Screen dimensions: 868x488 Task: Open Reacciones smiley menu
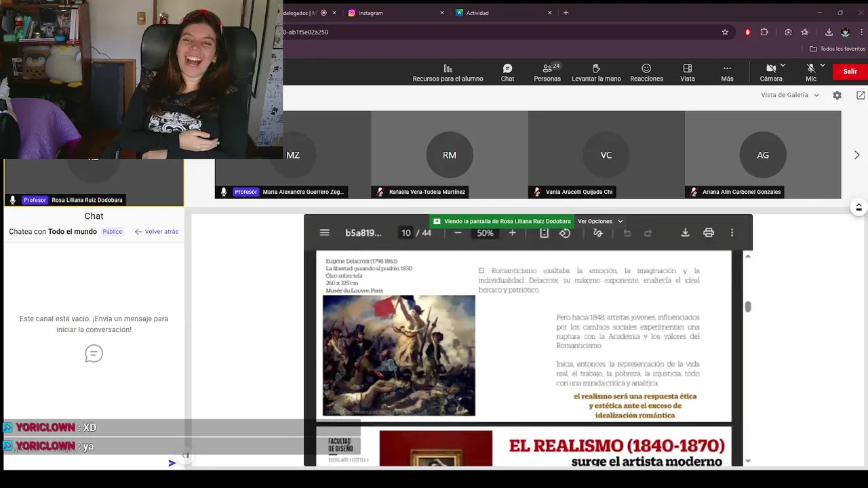pos(646,73)
